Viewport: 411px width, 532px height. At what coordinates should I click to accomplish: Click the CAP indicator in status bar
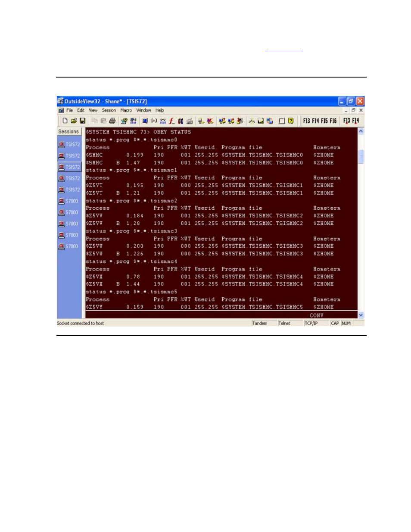tap(335, 324)
